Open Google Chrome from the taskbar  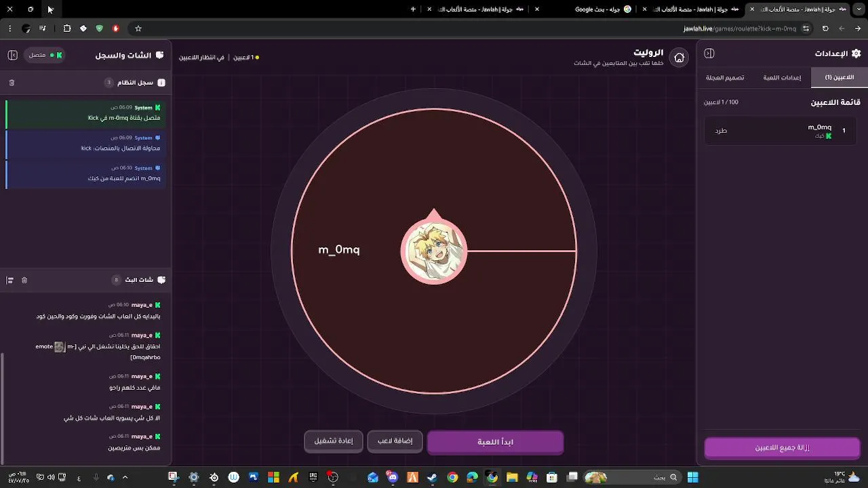[452, 477]
